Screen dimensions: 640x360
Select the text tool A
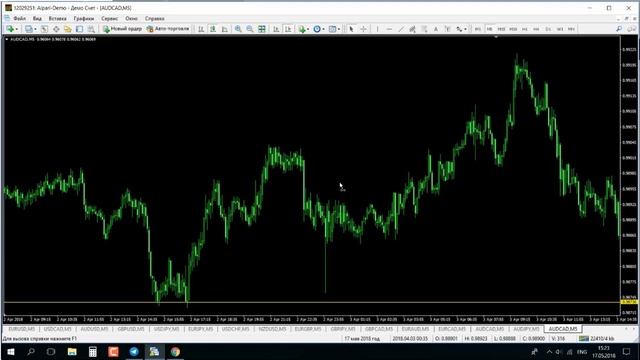click(436, 29)
